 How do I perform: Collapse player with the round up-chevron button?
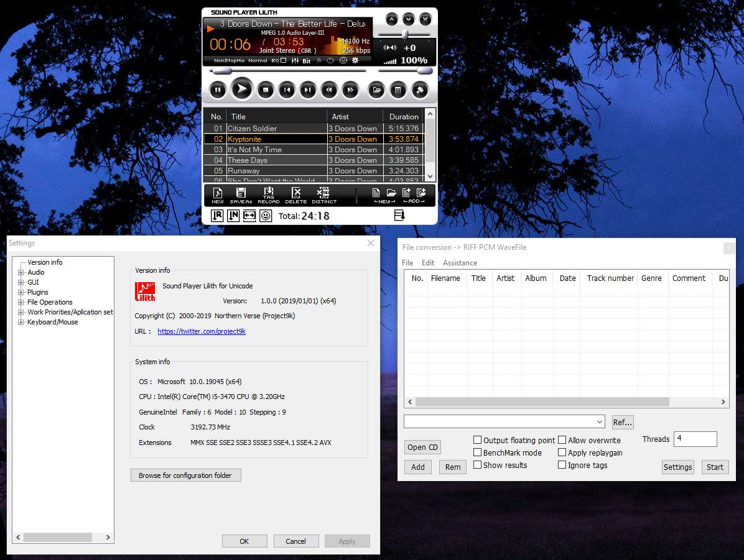coord(391,19)
